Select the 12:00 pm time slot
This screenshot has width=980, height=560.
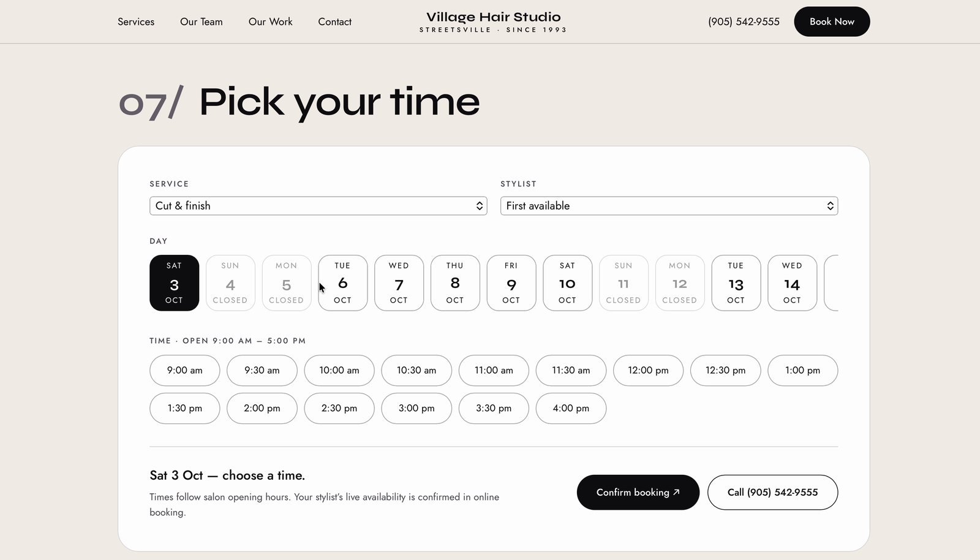(648, 371)
